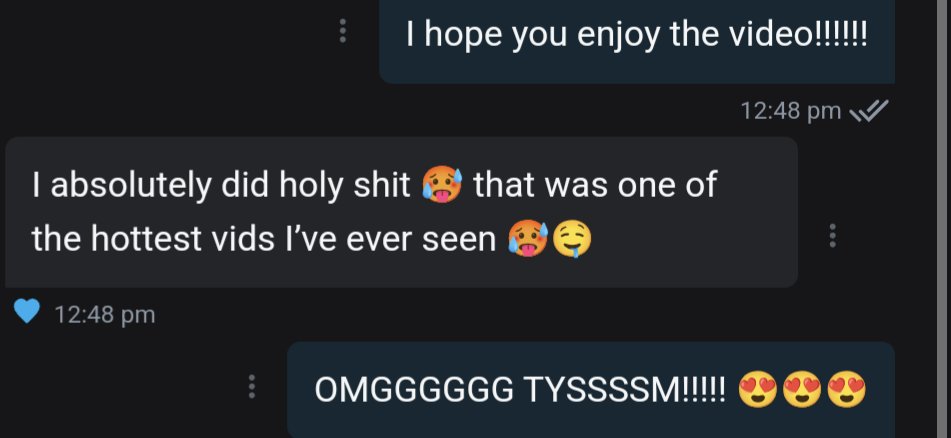Click the middle heart-eyes emoji
The image size is (951, 438).
coord(802,389)
